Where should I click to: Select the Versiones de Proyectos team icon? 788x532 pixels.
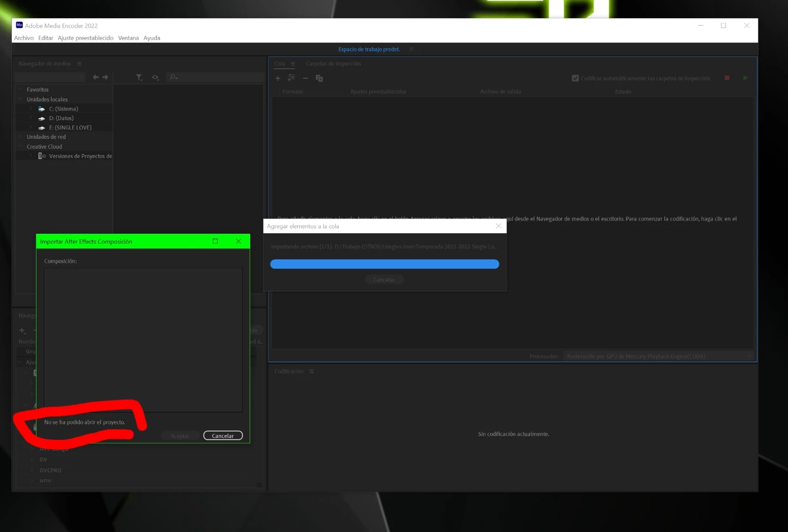coord(42,156)
